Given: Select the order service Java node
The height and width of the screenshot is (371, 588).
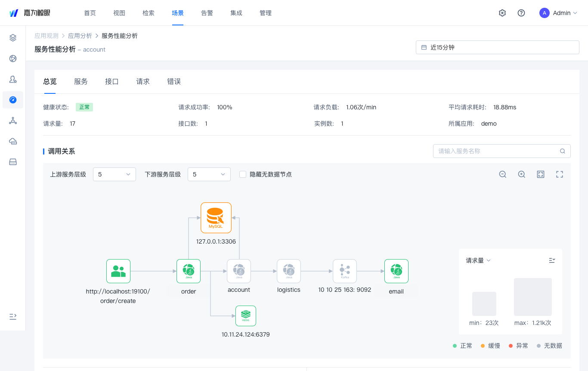Looking at the screenshot, I should pos(189,271).
